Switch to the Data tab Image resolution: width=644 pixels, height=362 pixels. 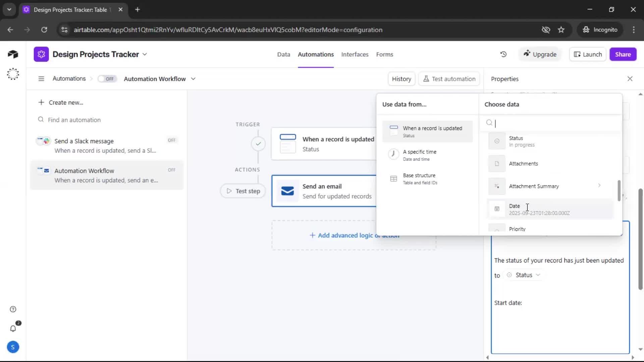(283, 54)
